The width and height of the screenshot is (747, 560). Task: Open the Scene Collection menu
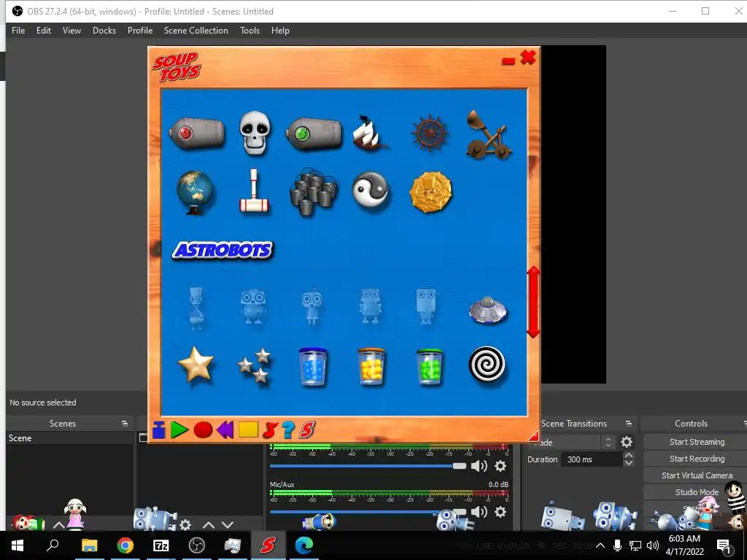coord(196,31)
